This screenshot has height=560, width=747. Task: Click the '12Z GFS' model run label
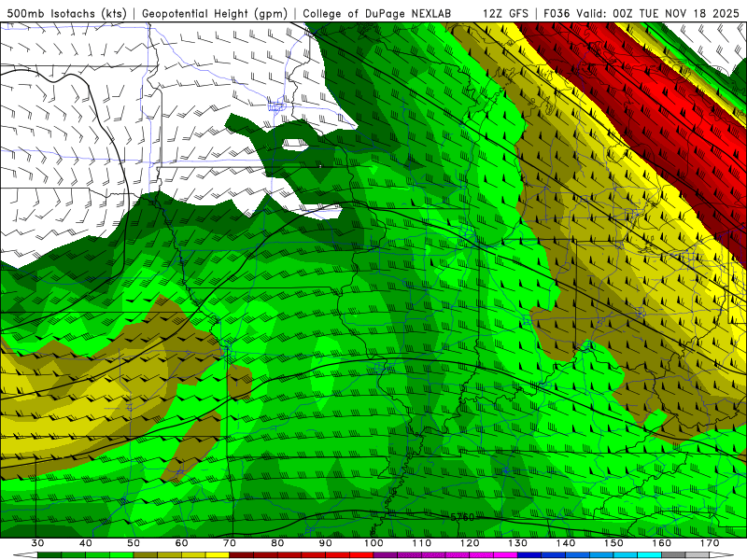[505, 14]
